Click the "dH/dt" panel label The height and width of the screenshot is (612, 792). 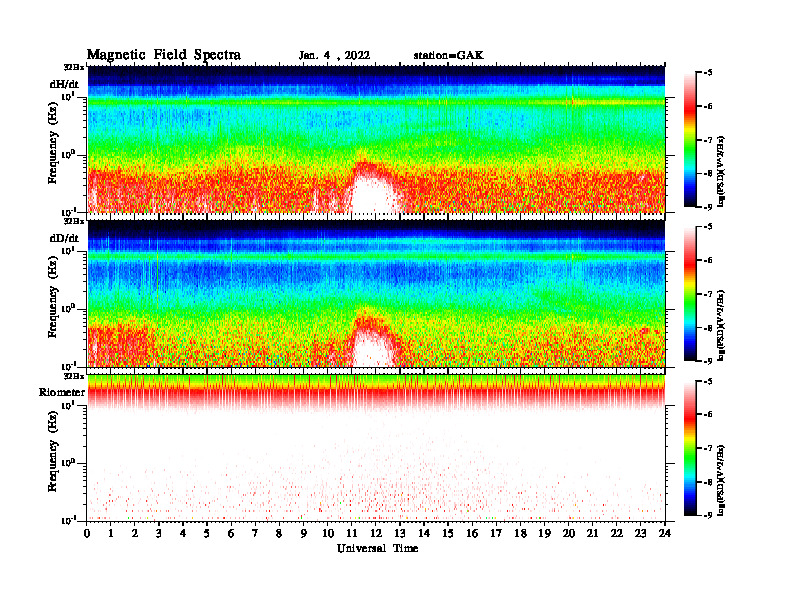(64, 84)
